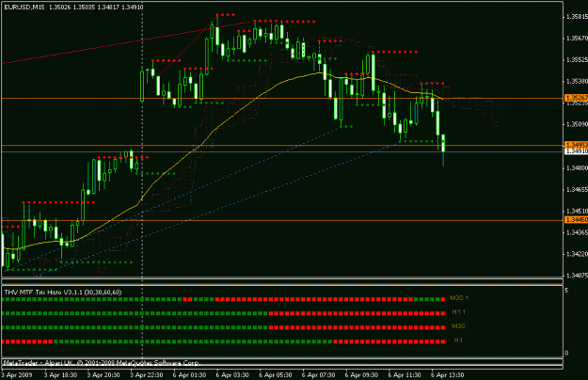Click the 1.35670 price axis value
The height and width of the screenshot is (380, 588).
577,39
